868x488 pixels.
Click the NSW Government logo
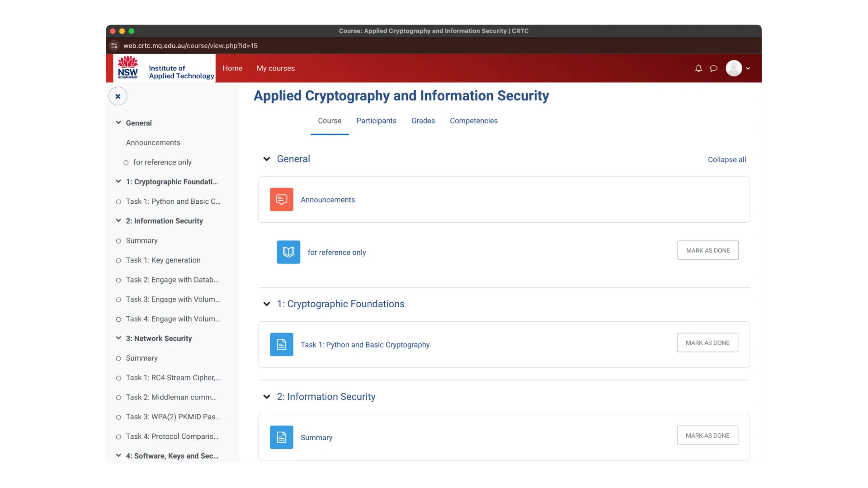pos(128,68)
